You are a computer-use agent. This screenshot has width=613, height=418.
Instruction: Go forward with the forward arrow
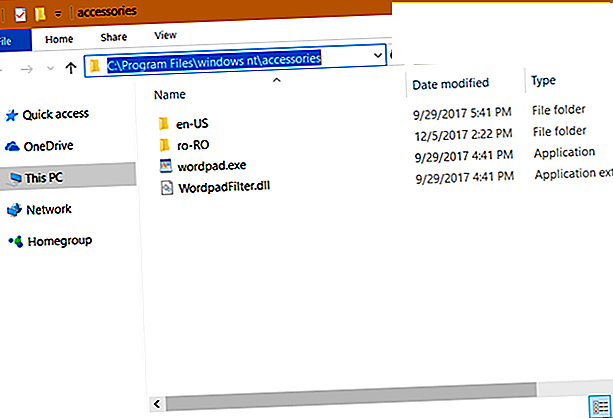(x=27, y=70)
